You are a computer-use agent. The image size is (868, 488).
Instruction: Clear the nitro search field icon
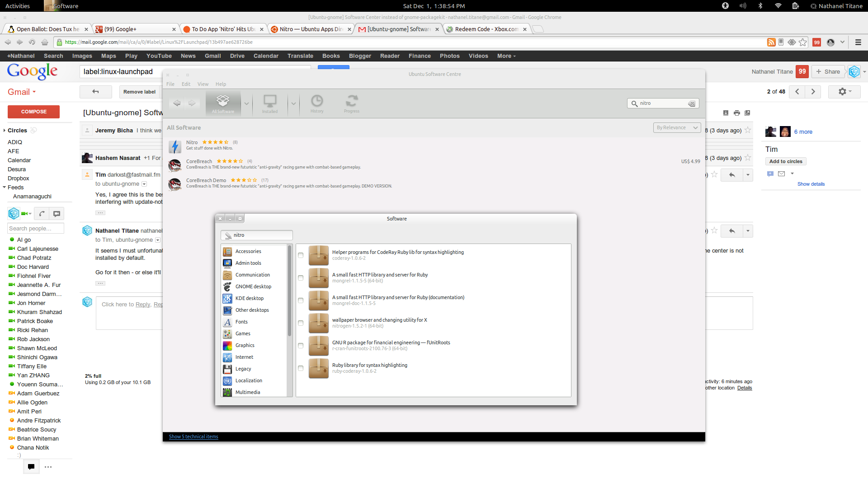(692, 103)
